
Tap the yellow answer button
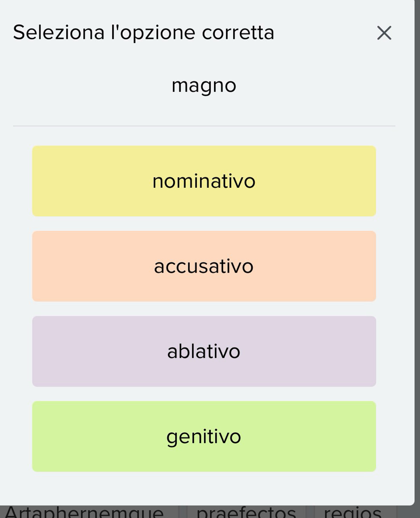point(204,181)
